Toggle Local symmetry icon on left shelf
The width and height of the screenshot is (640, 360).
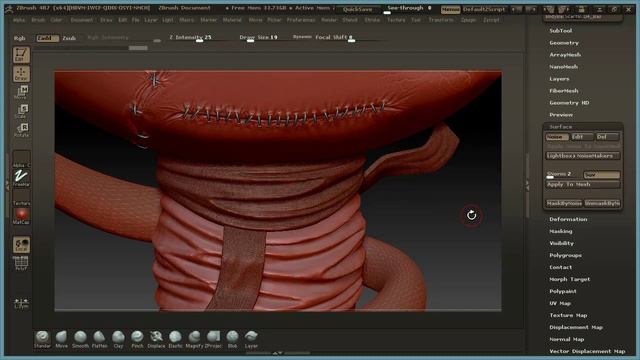(21, 244)
